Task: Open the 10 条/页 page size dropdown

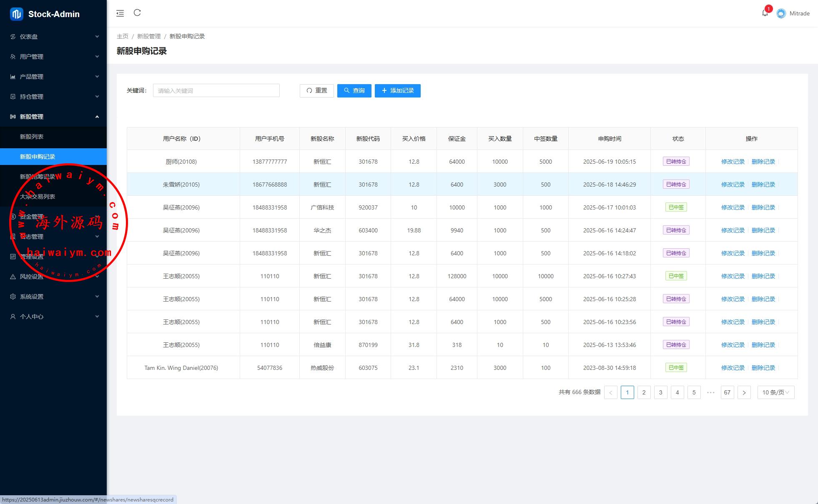Action: (775, 392)
